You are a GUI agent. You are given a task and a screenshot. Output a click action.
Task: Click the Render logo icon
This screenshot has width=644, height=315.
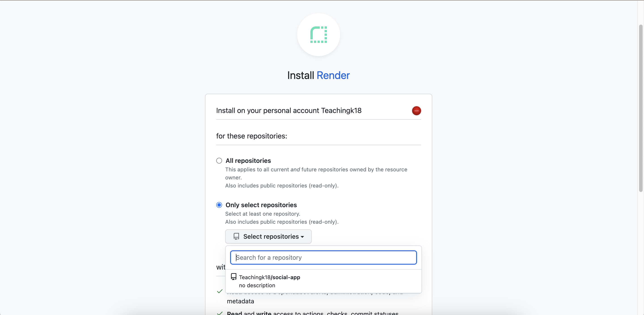[x=318, y=34]
